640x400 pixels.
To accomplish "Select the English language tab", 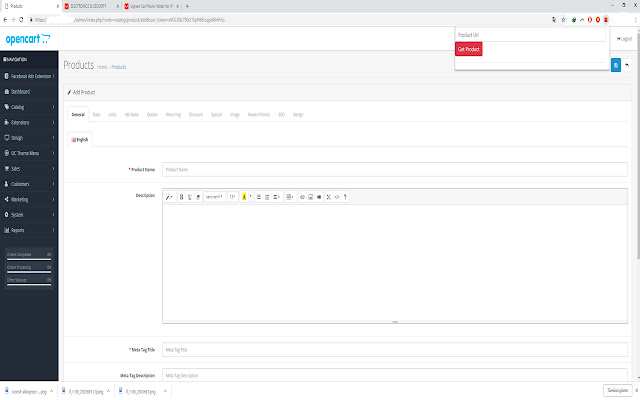I will (80, 140).
